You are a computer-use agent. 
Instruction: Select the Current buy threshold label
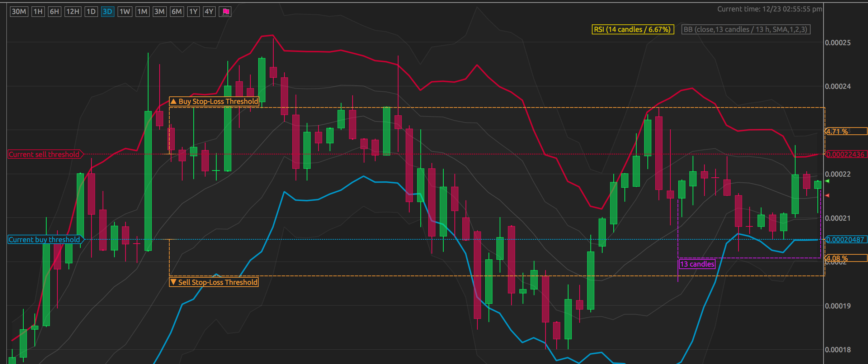(x=46, y=240)
